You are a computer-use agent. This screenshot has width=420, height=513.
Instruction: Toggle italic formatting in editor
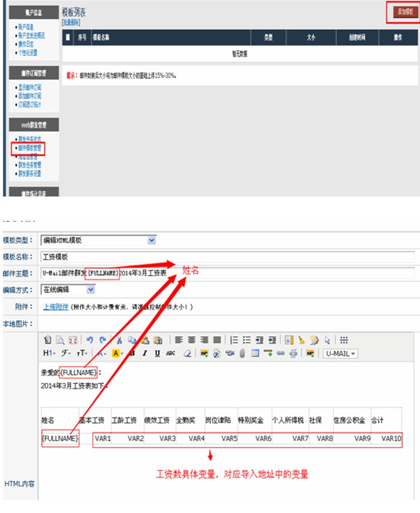(144, 353)
